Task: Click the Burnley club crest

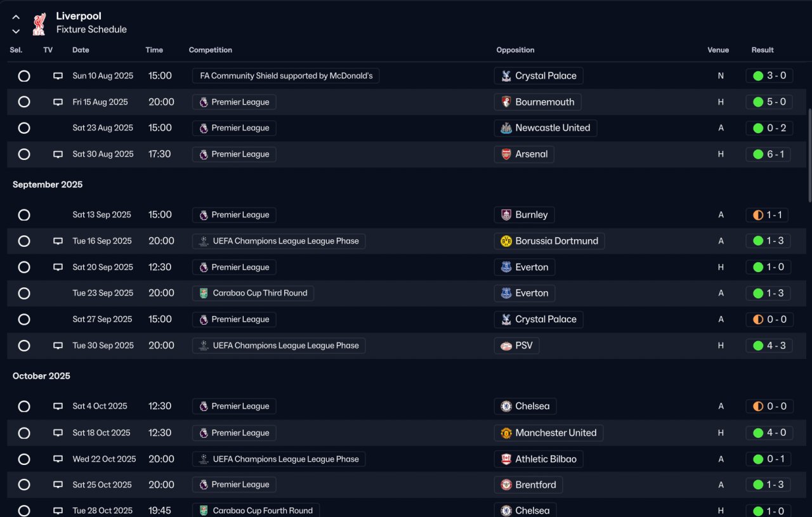Action: 506,215
